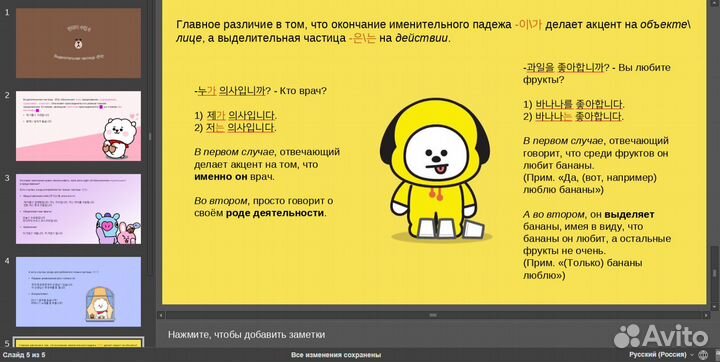Click 'Все изменения сохранены' status text
Viewport: 720px width, 362px height.
point(336,355)
